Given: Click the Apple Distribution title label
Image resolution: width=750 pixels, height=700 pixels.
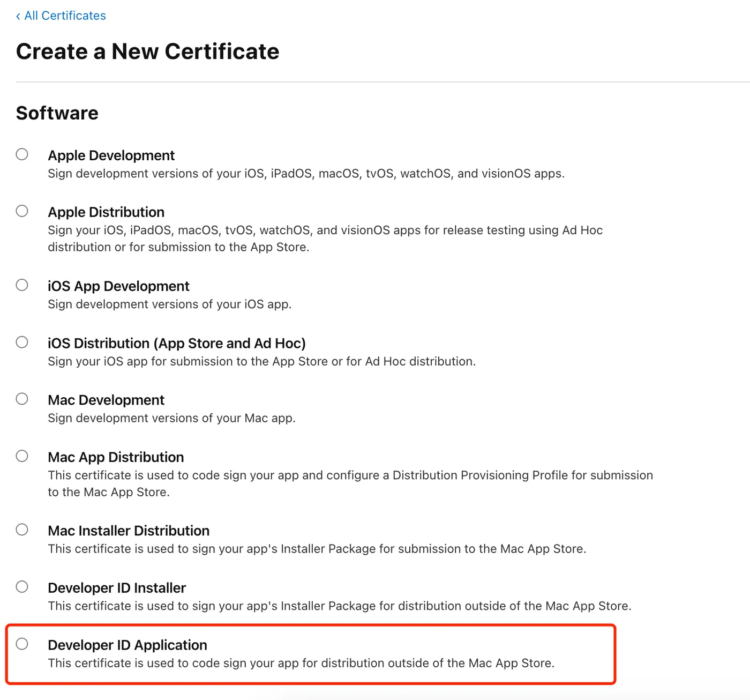Looking at the screenshot, I should tap(106, 212).
